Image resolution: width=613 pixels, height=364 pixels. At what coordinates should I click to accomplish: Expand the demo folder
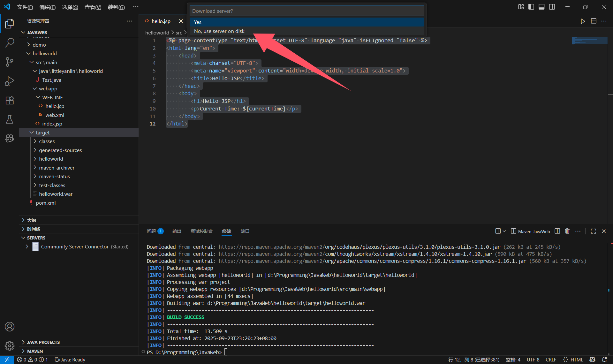(39, 45)
